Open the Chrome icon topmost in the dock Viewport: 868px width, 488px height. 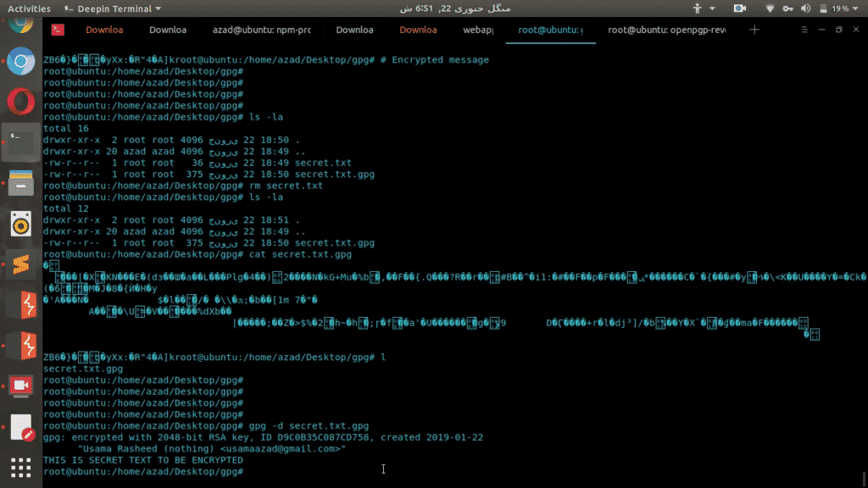(x=21, y=25)
